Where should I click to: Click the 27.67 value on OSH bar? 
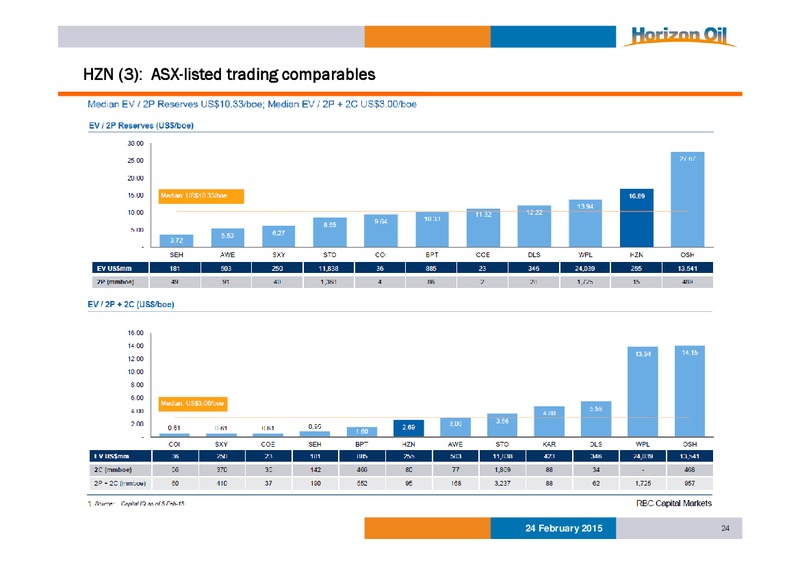tap(687, 159)
